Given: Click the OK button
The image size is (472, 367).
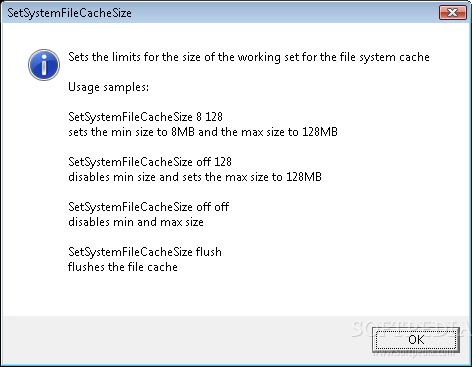Looking at the screenshot, I should (x=416, y=340).
